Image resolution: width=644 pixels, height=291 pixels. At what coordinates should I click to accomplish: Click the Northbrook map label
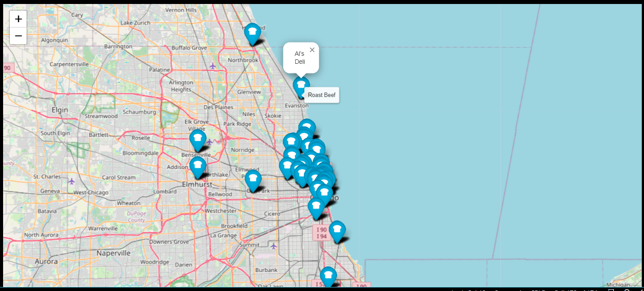tap(243, 60)
